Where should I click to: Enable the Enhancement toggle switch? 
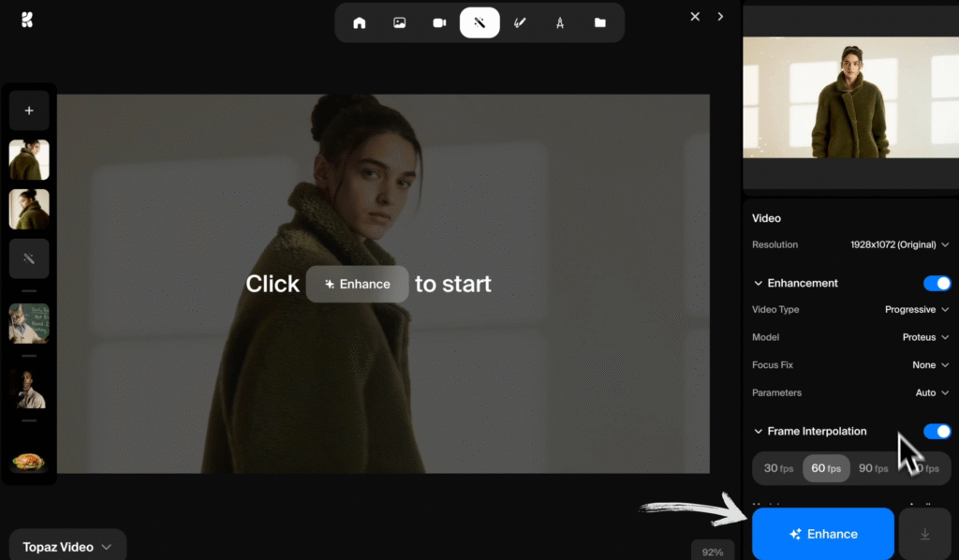coord(937,283)
